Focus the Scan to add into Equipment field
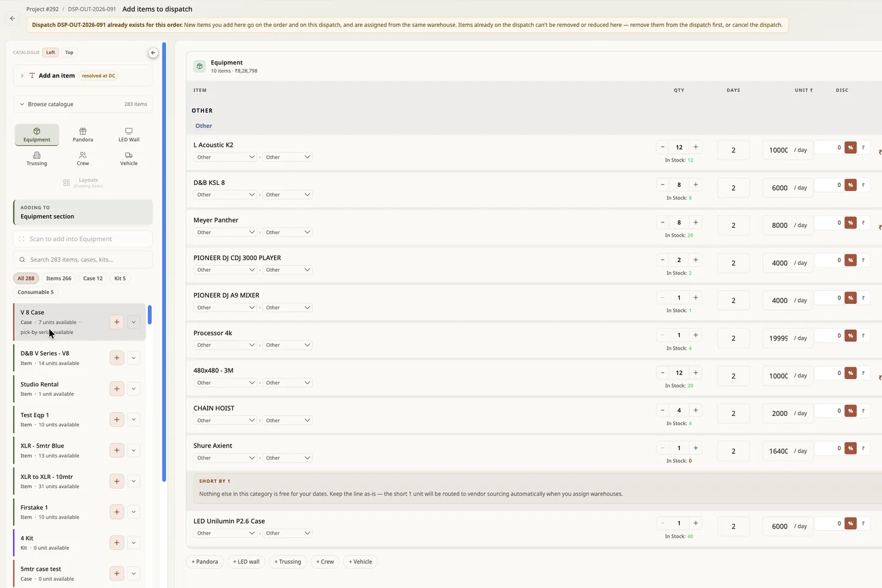Viewport: 882px width, 588px height. pos(83,239)
